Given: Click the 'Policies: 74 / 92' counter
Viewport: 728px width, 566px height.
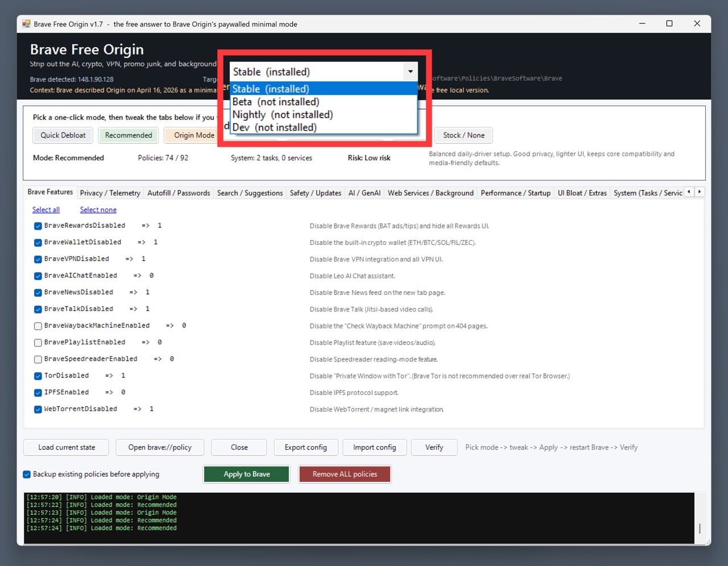Looking at the screenshot, I should click(163, 158).
